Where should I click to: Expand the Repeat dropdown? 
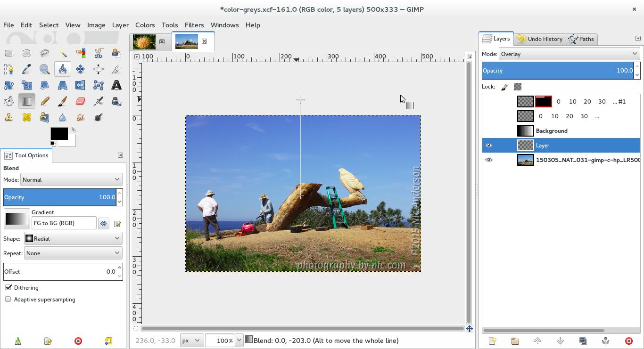click(x=73, y=253)
